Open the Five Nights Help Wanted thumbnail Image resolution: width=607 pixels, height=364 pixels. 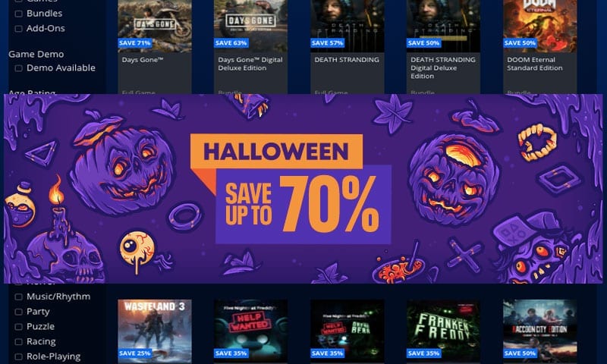(250, 331)
